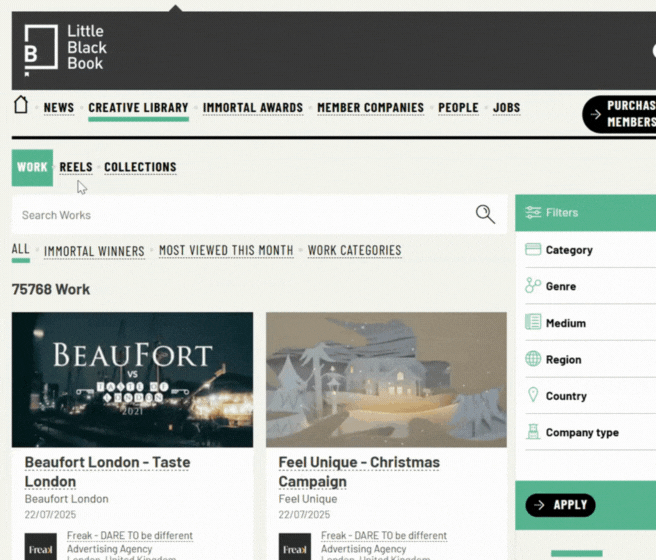Click the '75768 Work' count text

pyautogui.click(x=51, y=289)
